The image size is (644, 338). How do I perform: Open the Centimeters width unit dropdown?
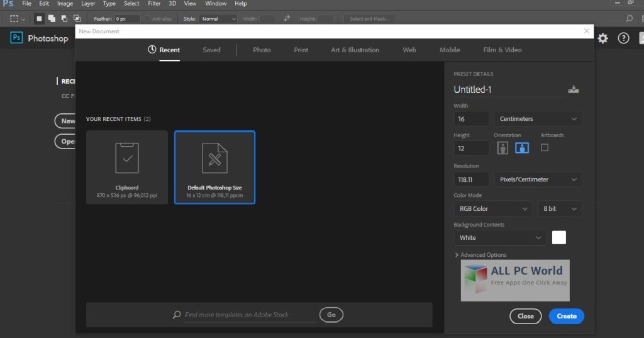[538, 119]
